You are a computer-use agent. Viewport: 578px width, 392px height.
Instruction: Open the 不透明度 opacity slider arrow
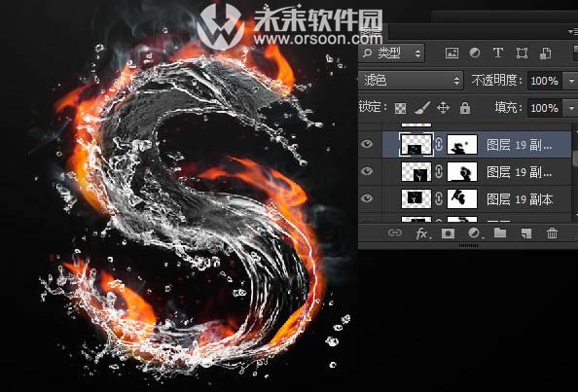click(x=571, y=81)
